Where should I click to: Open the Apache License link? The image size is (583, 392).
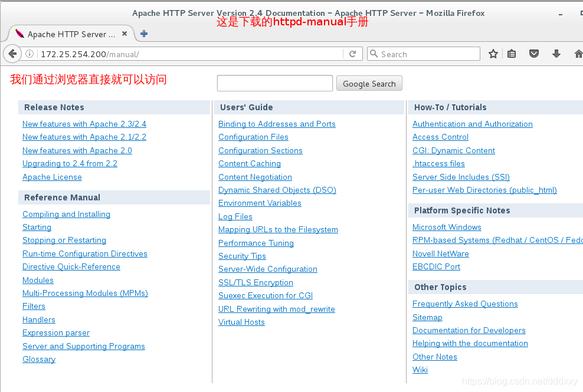pos(52,177)
